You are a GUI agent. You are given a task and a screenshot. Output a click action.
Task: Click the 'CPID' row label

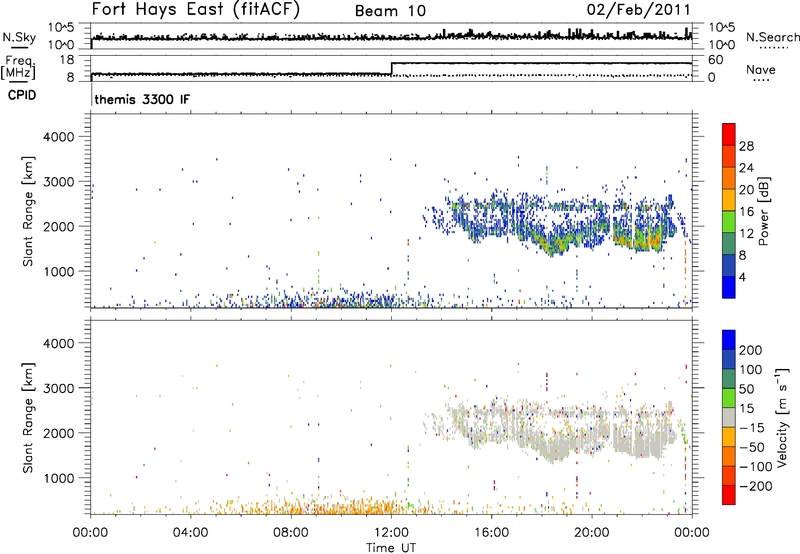[x=22, y=95]
